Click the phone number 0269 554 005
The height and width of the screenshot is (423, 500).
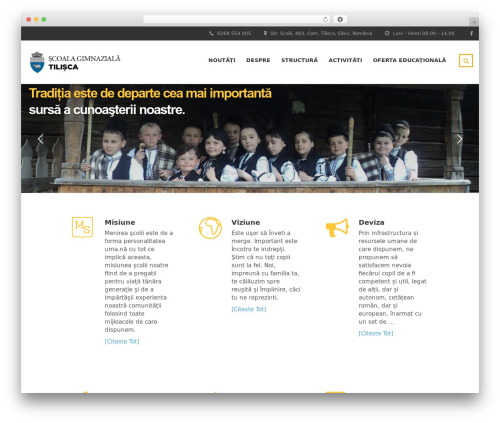click(x=234, y=33)
